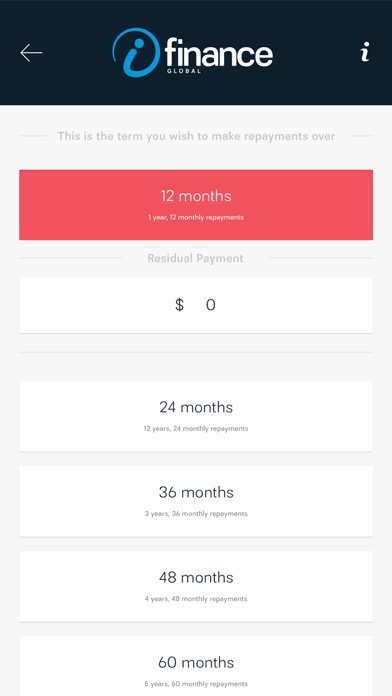Open the info 'i' icon
The image size is (392, 696).
364,52
